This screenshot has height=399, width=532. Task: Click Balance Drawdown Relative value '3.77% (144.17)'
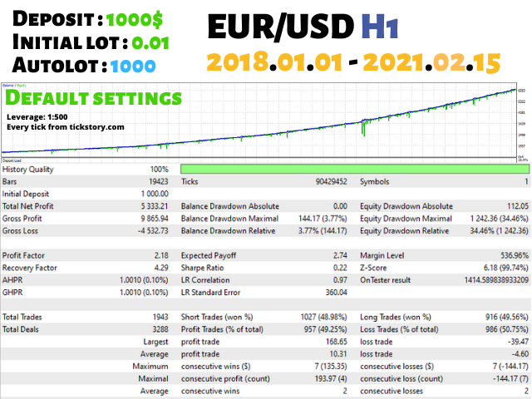point(323,231)
